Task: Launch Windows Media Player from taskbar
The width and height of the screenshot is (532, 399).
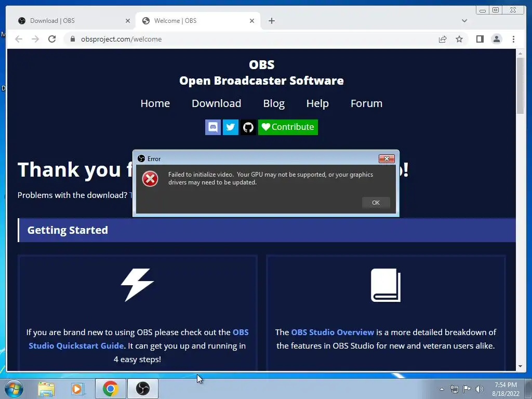Action: click(78, 389)
